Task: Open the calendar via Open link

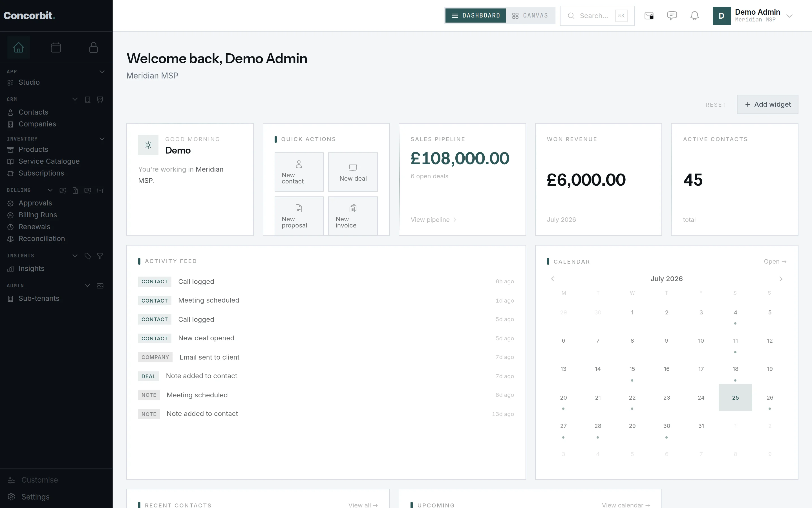Action: [775, 261]
